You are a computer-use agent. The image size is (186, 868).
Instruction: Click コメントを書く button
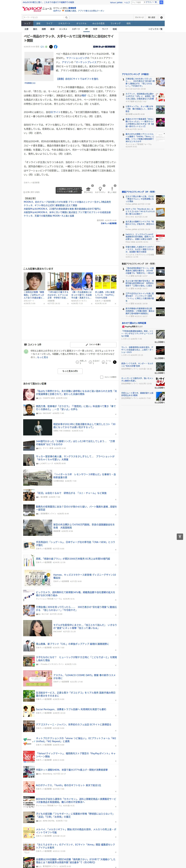click(93, 345)
